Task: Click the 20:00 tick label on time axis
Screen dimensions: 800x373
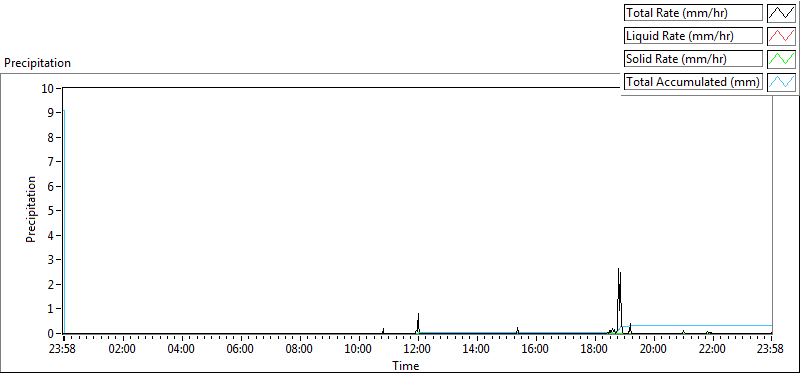Action: (654, 350)
